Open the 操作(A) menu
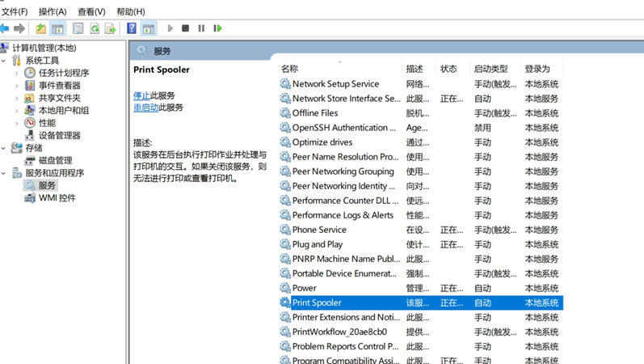The height and width of the screenshot is (364, 644). [53, 12]
